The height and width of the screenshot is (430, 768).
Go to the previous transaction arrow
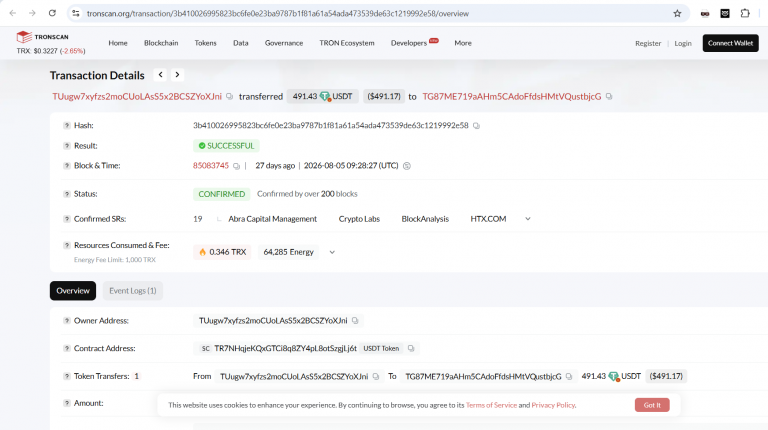pyautogui.click(x=160, y=75)
